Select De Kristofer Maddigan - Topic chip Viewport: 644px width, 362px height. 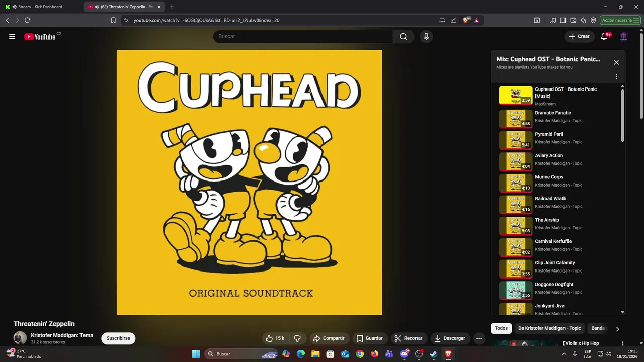click(549, 328)
